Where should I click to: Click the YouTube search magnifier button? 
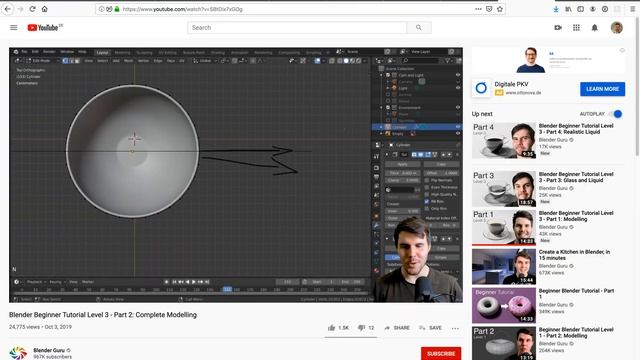[419, 27]
